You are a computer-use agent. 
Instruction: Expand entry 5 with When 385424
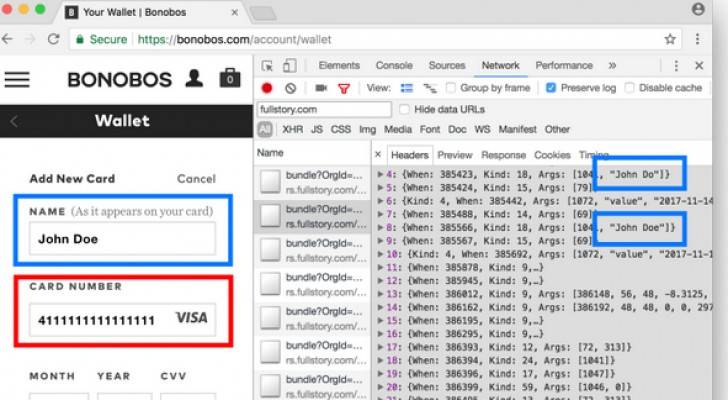[380, 188]
